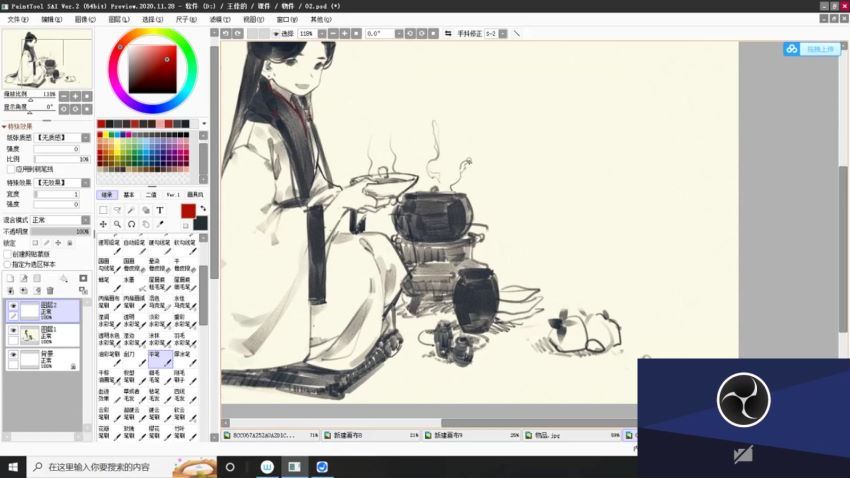
Task: Rotate canvas clockwise in toolbar
Action: [x=422, y=34]
